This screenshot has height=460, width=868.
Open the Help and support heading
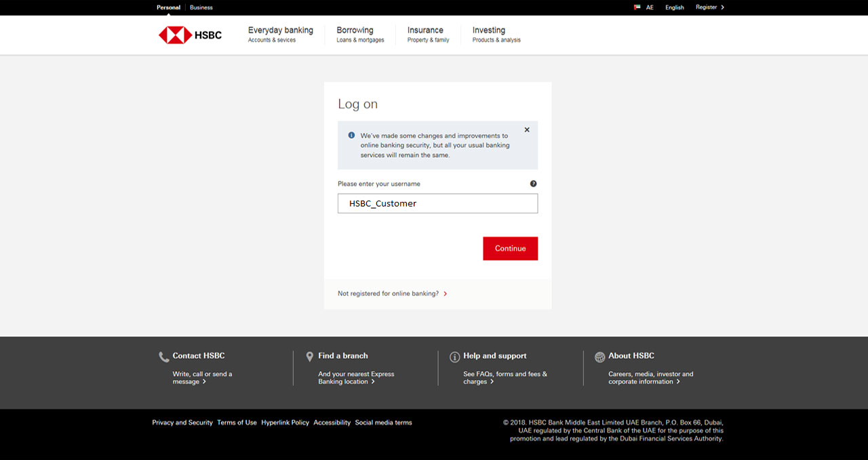click(x=495, y=356)
